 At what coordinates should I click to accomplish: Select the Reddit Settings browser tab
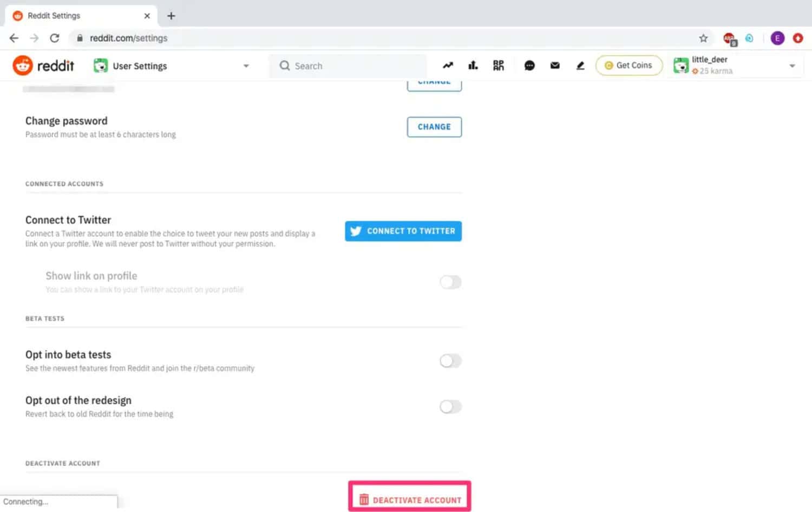point(81,16)
